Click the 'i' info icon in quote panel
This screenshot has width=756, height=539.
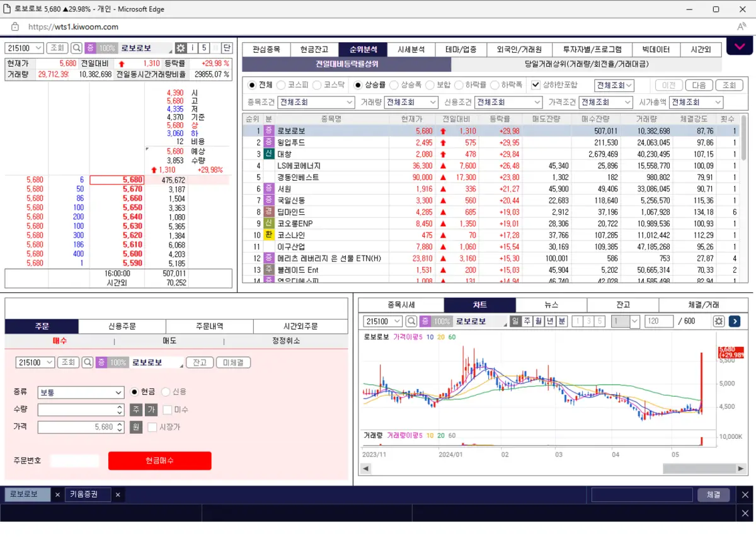coord(193,48)
